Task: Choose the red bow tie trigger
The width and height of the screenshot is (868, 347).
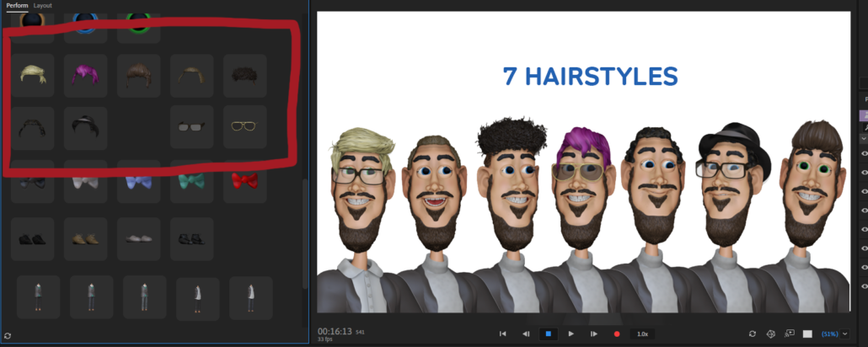Action: point(245,180)
